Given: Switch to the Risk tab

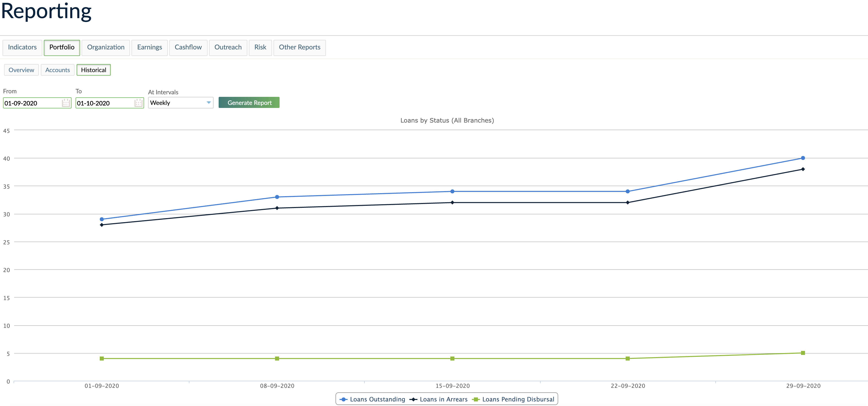Looking at the screenshot, I should click(x=260, y=47).
